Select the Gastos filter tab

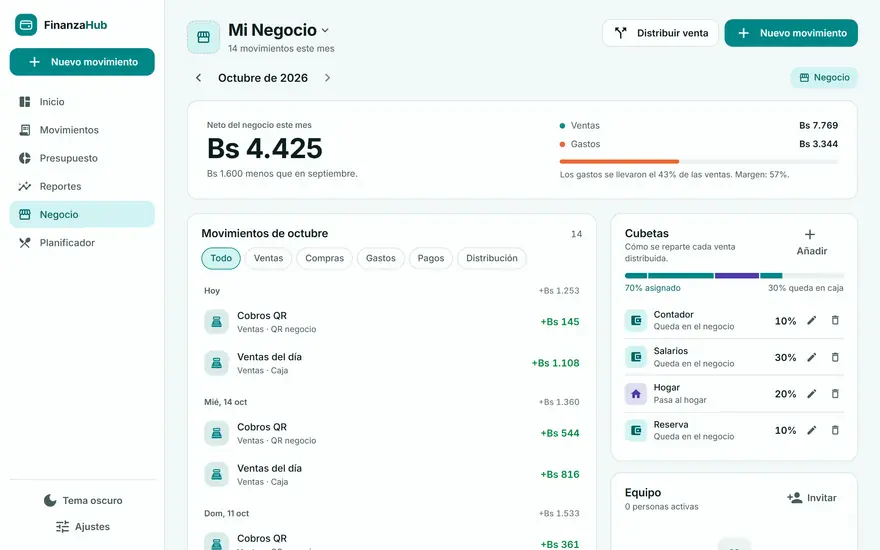381,258
